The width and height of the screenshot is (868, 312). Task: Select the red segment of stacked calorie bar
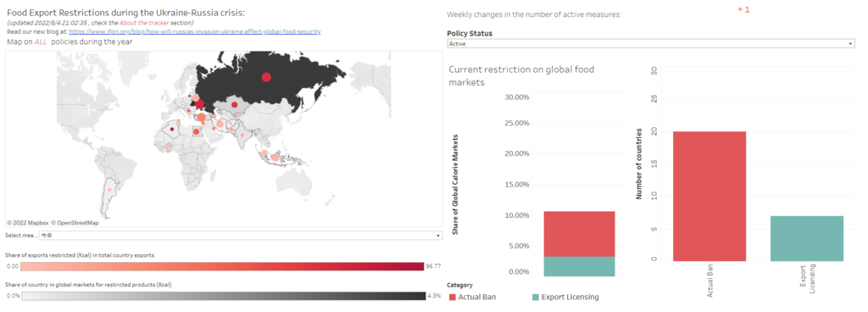579,234
